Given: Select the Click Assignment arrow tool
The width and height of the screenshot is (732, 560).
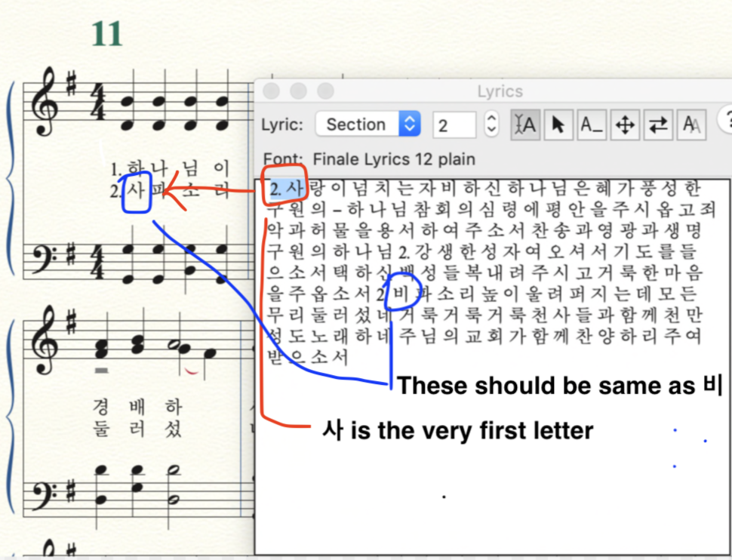Looking at the screenshot, I should [x=558, y=125].
